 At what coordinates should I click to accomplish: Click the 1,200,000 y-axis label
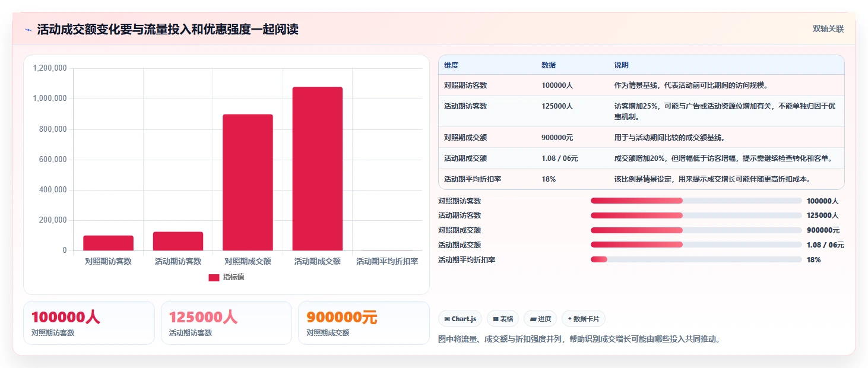[x=50, y=68]
